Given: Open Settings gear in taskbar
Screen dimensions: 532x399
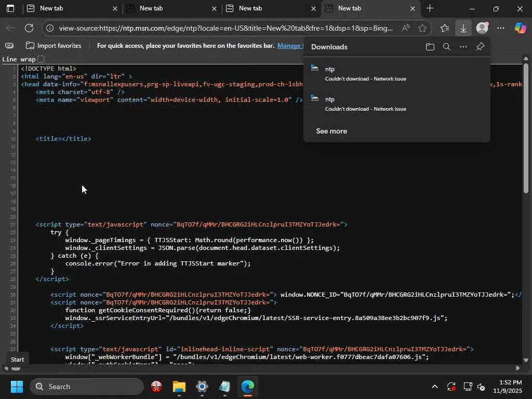Looking at the screenshot, I should [202, 387].
